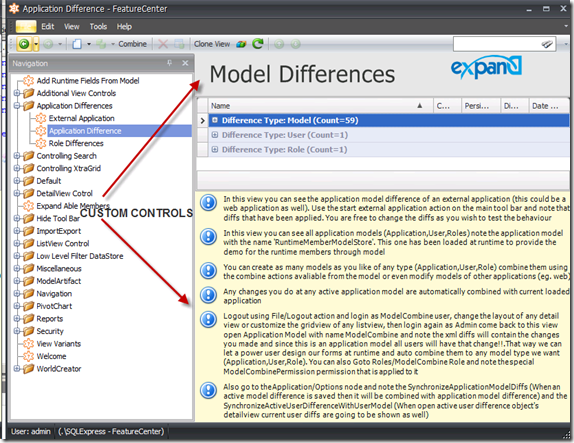Image resolution: width=574 pixels, height=443 pixels.
Task: Click the search box eraser icon
Action: point(547,44)
